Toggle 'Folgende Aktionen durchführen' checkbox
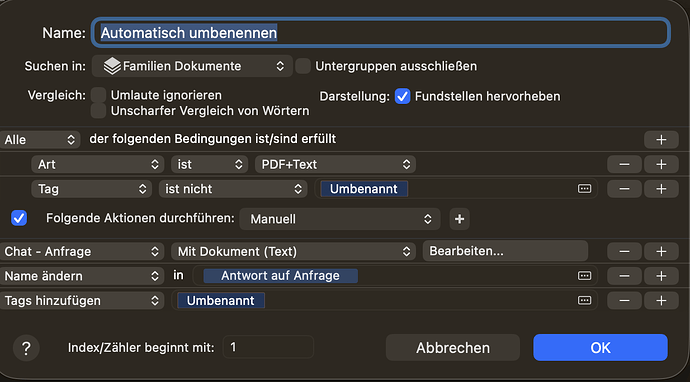This screenshot has height=382, width=690. [x=19, y=218]
